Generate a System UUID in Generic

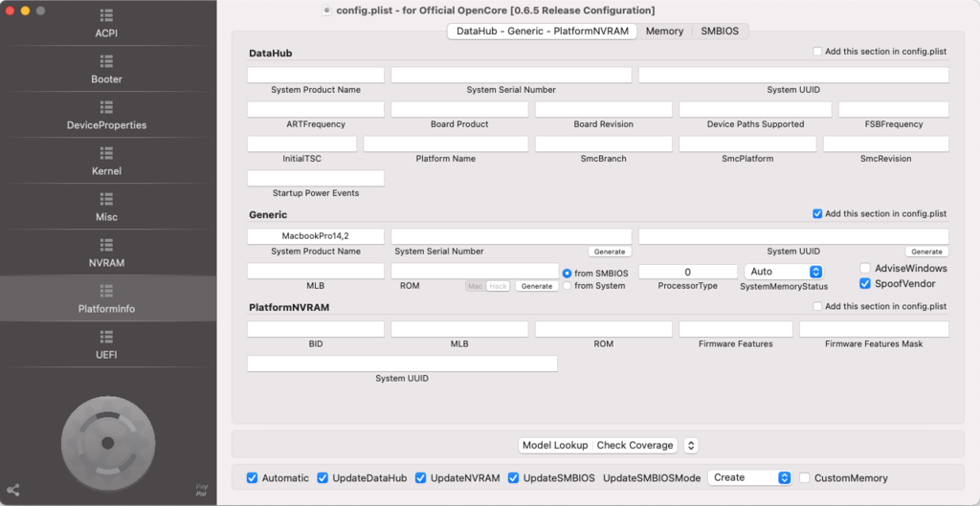tap(926, 252)
